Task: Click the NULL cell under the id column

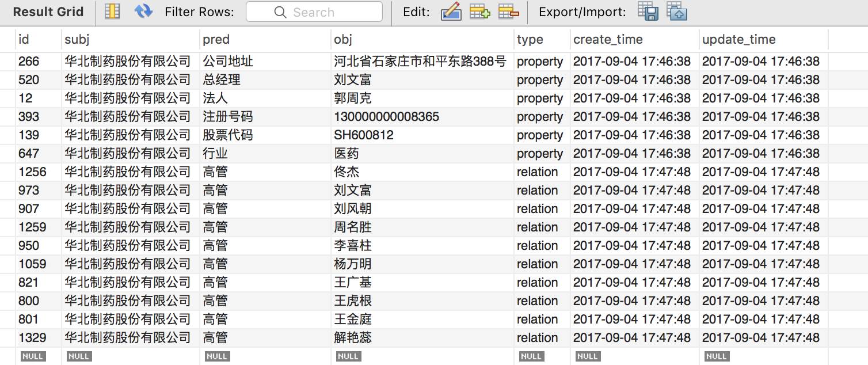Action: [x=32, y=356]
